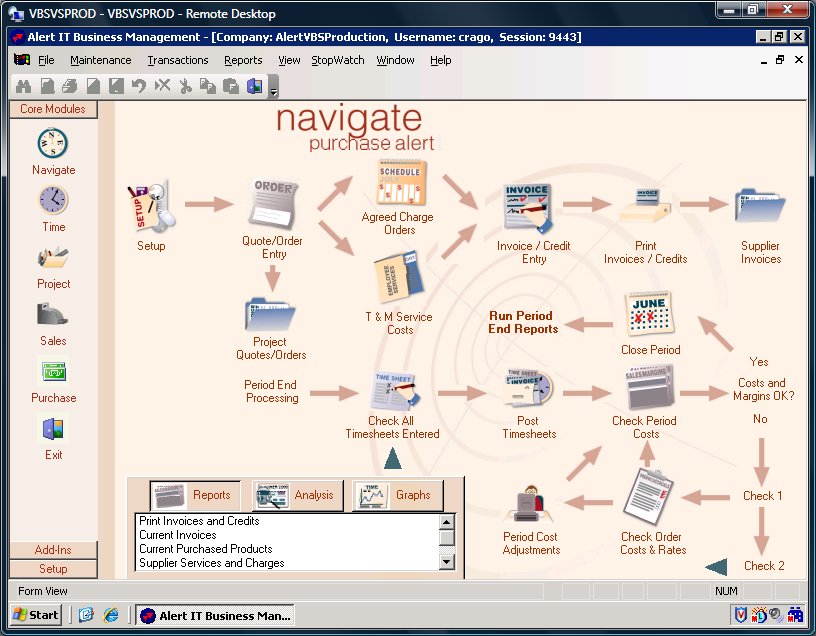Select Print Invoices and Credits report
This screenshot has width=816, height=636.
click(199, 521)
